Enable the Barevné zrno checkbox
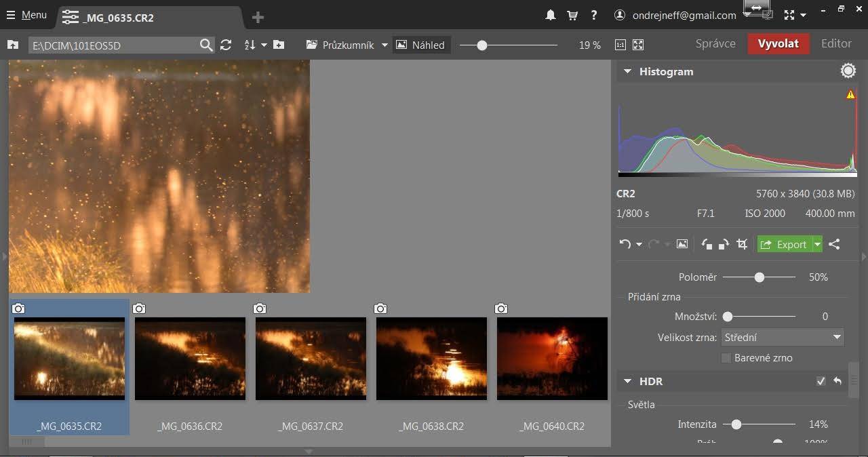Image resolution: width=868 pixels, height=457 pixels. tap(726, 358)
